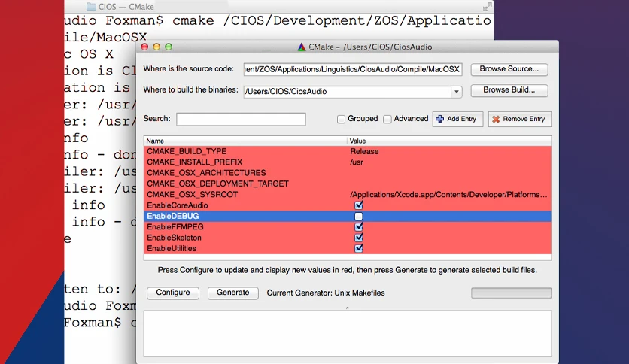Click the blue plus Add Entry icon
Screen dimensions: 629x364
pyautogui.click(x=439, y=119)
